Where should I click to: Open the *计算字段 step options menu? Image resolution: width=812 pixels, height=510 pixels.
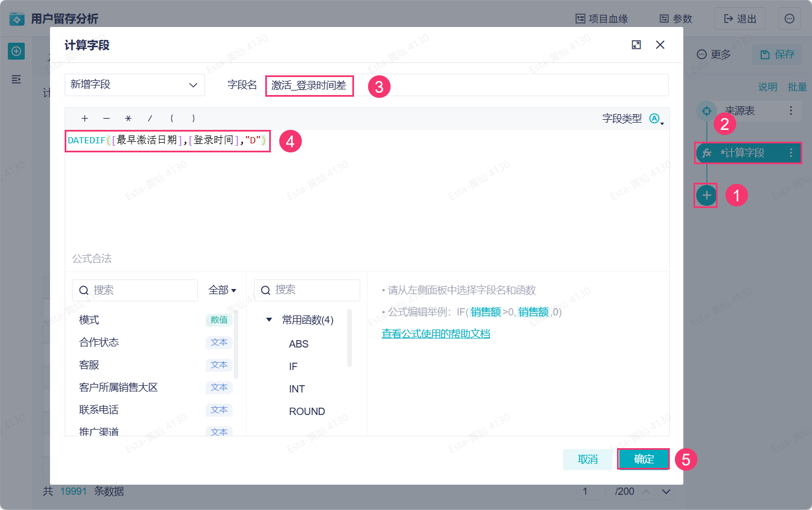(791, 153)
